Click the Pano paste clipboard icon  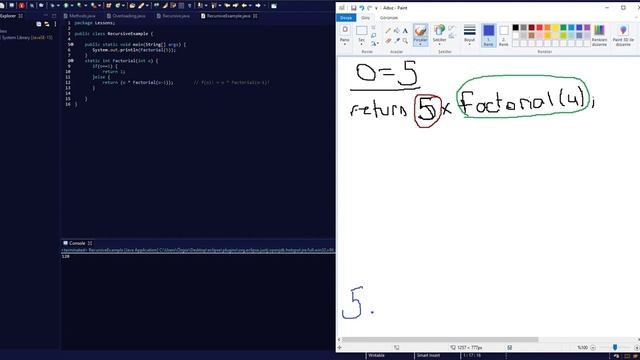pos(345,29)
